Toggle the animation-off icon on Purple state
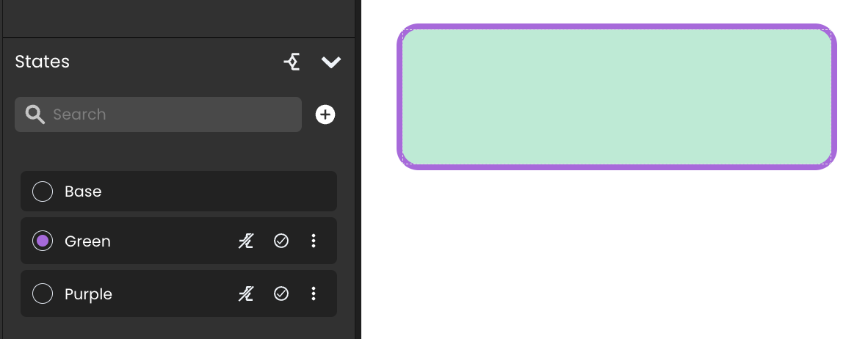Screen dimensions: 868x339 pos(246,294)
